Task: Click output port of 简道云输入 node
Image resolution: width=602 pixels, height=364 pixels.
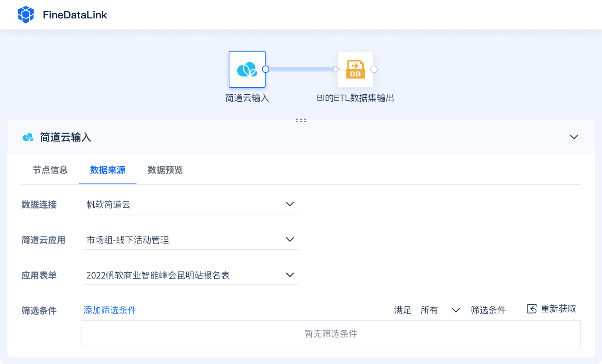Action: pyautogui.click(x=265, y=69)
